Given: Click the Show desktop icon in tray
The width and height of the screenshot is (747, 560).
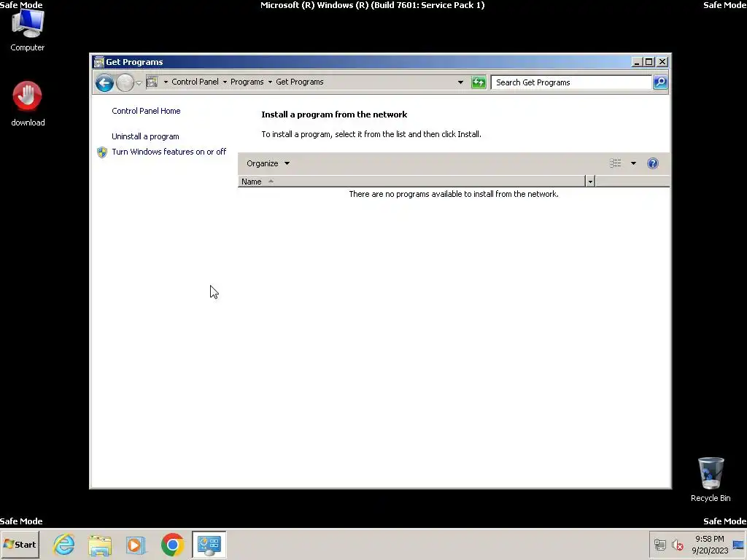Looking at the screenshot, I should pos(738,545).
